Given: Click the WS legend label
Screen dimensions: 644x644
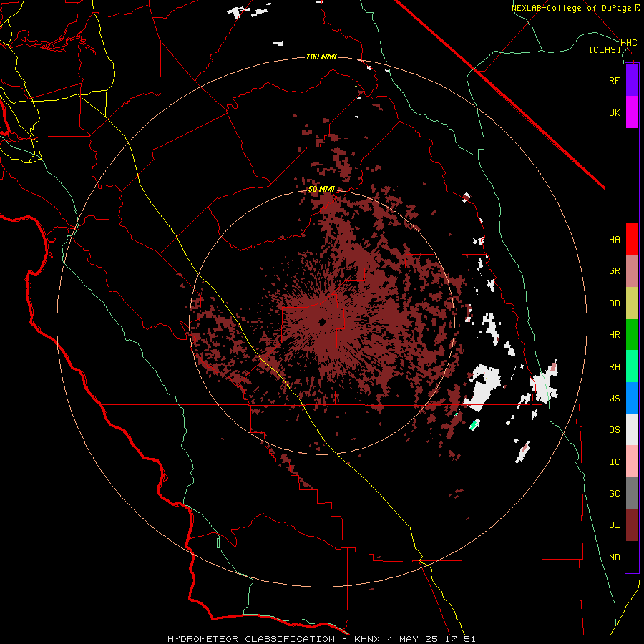Looking at the screenshot, I should coord(614,399).
